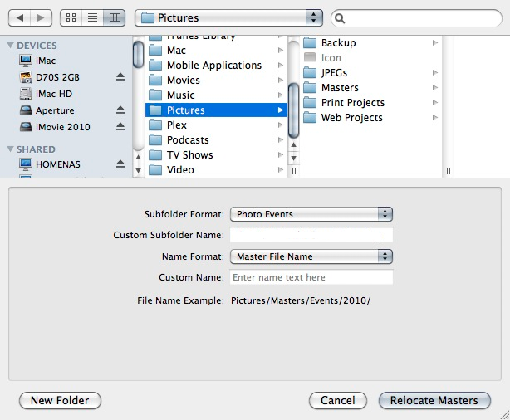
Task: Eject the D70S 2GB volume
Action: (120, 77)
